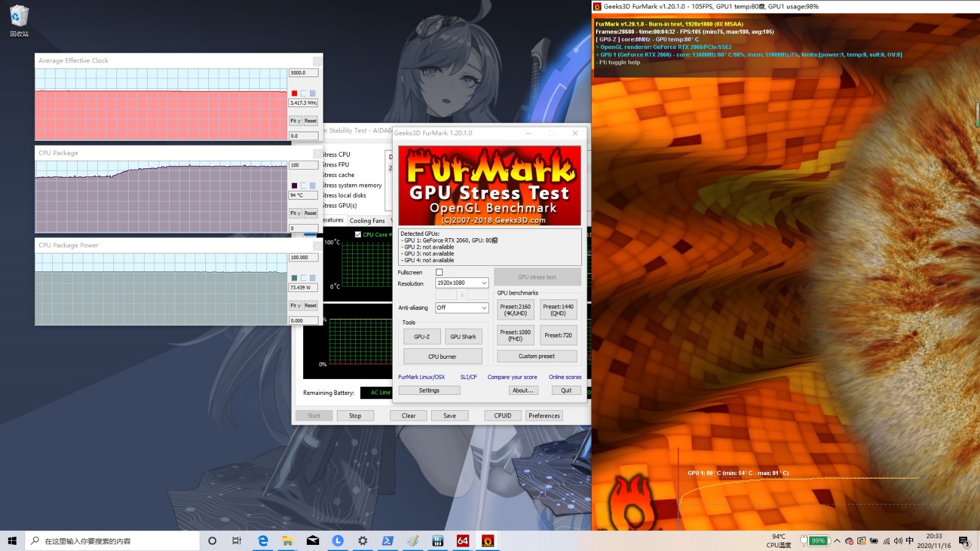
Task: Click the cloud sync error tray icon
Action: 849,541
